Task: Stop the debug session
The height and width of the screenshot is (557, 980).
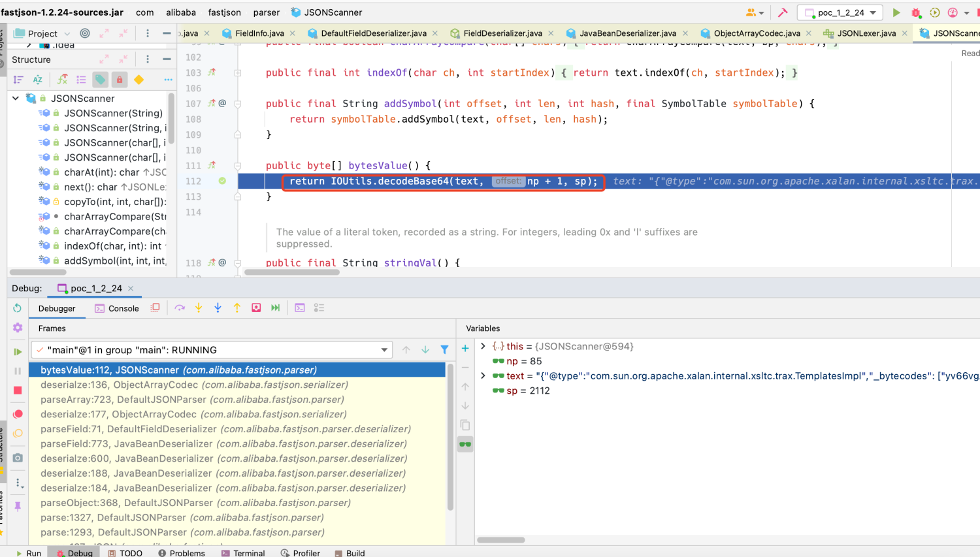Action: [18, 390]
